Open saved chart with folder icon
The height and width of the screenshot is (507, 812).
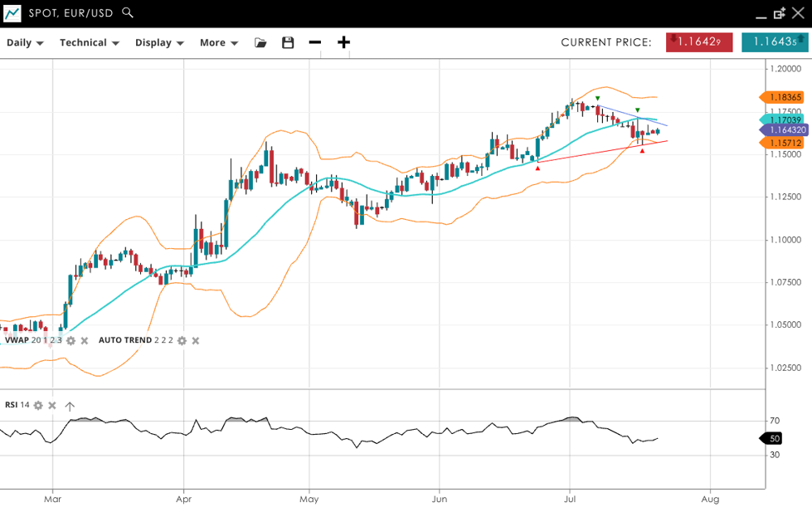coord(260,42)
